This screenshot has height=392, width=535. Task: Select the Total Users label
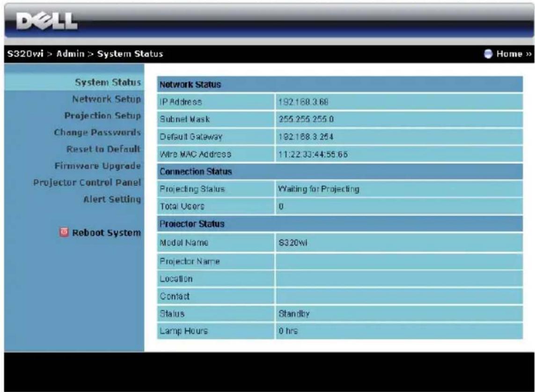(x=182, y=206)
